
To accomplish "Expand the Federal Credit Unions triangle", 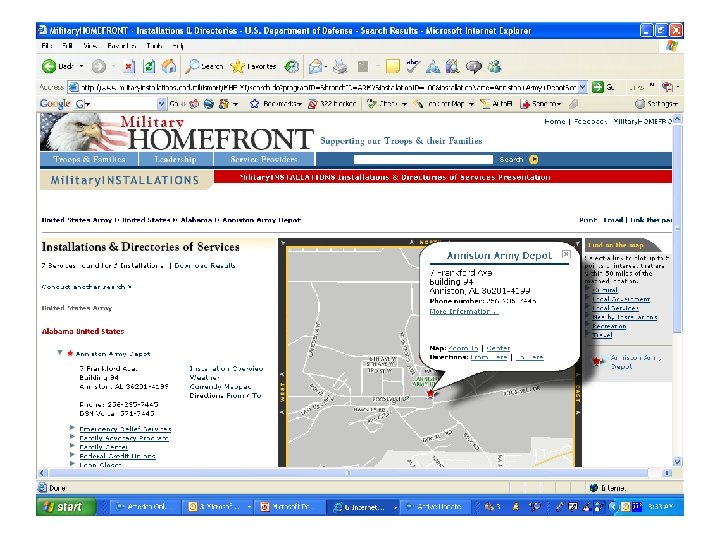I will coord(72,455).
